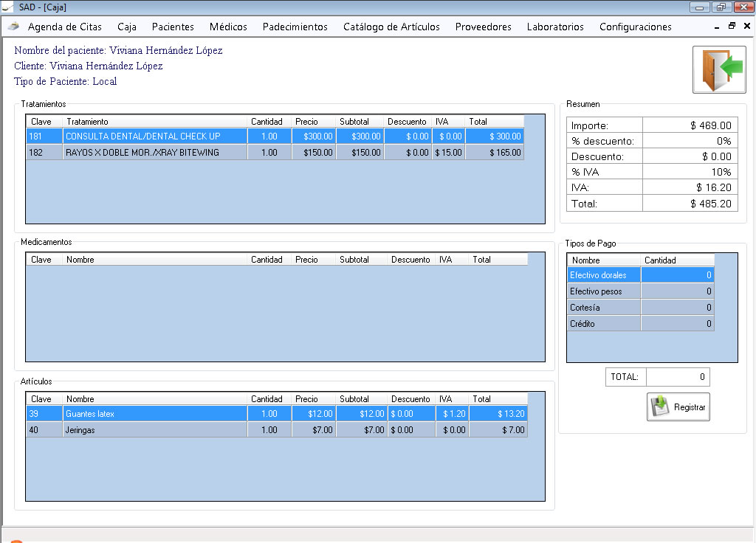The height and width of the screenshot is (543, 756).
Task: Click the exit door icon button
Action: (x=719, y=69)
